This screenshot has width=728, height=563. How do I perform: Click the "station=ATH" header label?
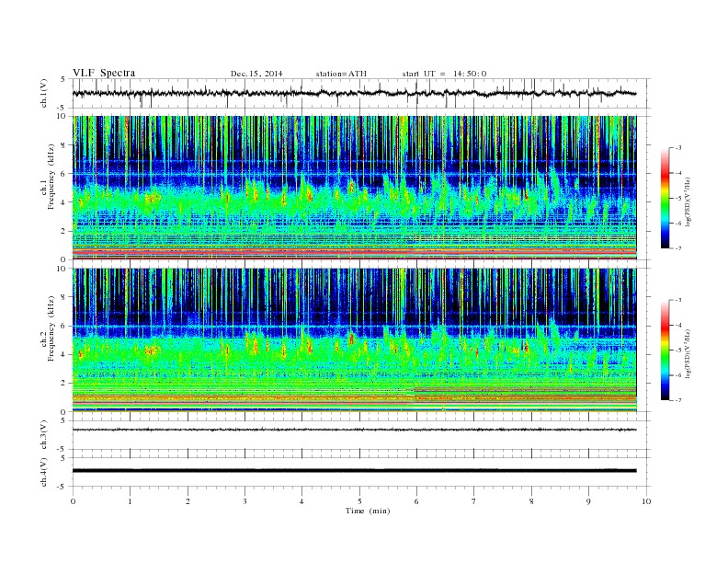[x=341, y=74]
